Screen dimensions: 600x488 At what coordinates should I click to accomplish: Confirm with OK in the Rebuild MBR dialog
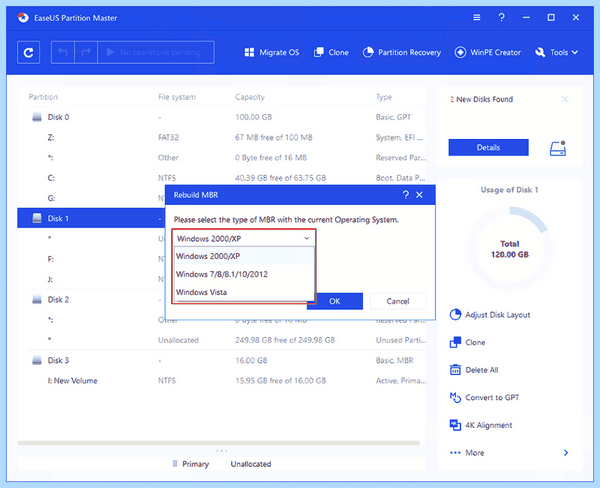pyautogui.click(x=335, y=301)
